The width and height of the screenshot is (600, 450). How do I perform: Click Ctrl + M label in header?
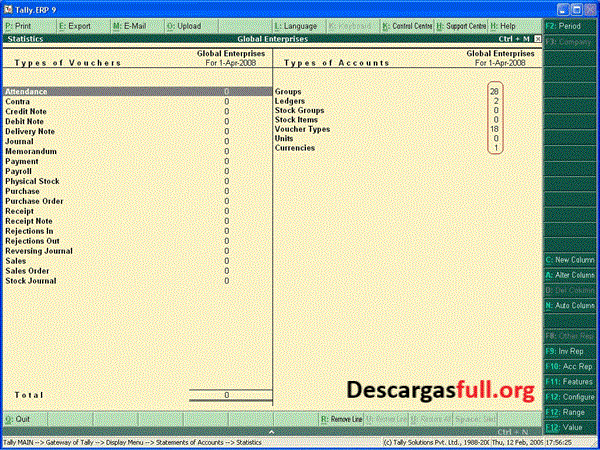514,39
